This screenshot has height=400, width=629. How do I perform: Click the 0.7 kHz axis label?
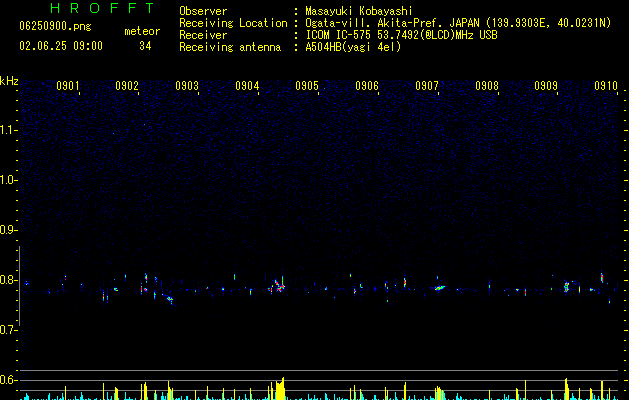9,330
